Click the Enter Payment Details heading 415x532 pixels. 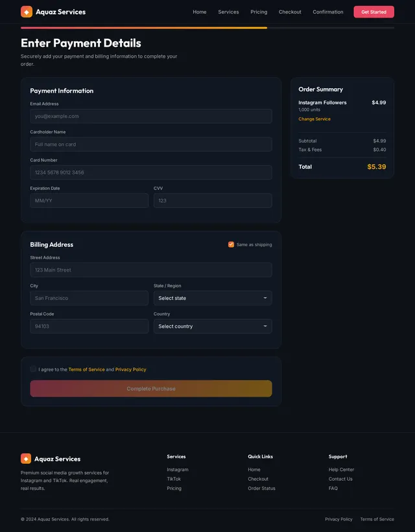tap(81, 43)
